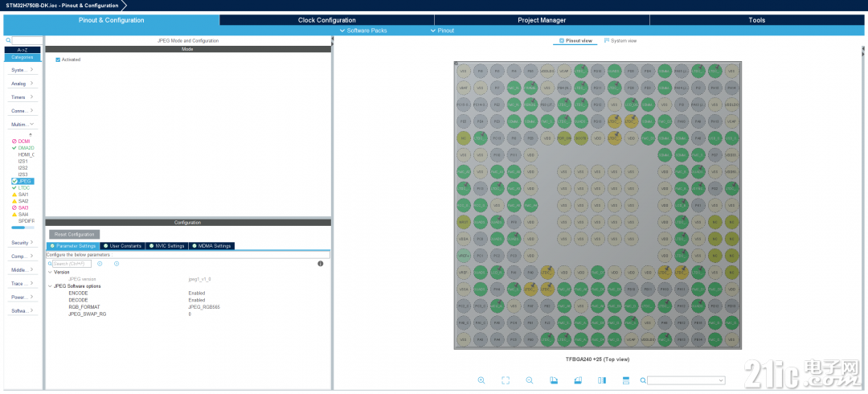Sort peripherals with the A->Z button

(23, 50)
